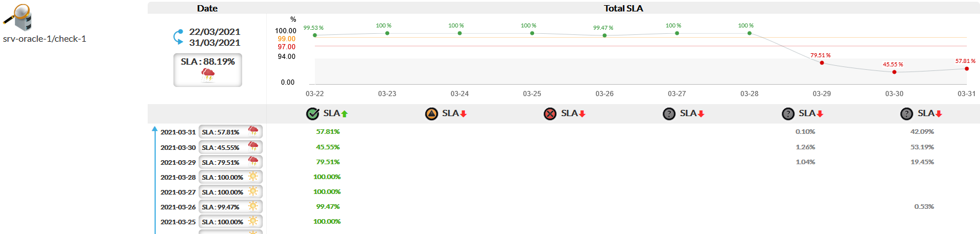Click the storm icon in the 88.19% SLA box
This screenshot has width=980, height=234.
tap(208, 75)
